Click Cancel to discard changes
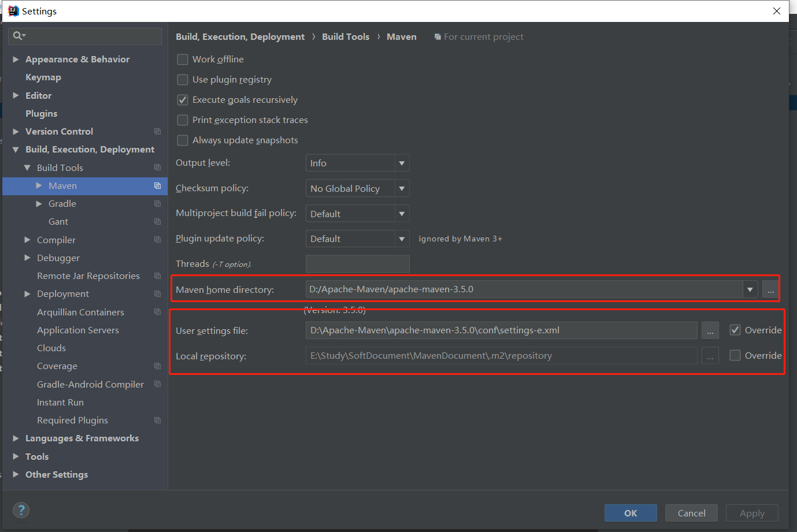The height and width of the screenshot is (532, 797). coord(691,513)
